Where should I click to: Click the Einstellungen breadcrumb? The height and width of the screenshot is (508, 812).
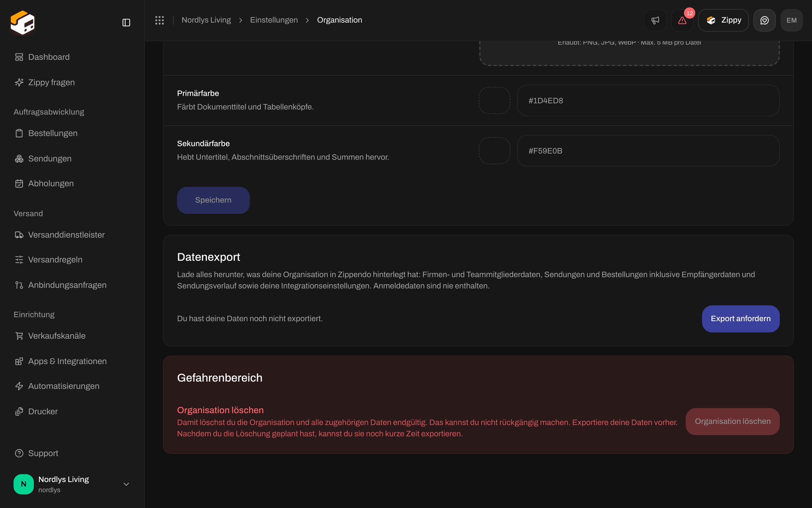(x=274, y=20)
